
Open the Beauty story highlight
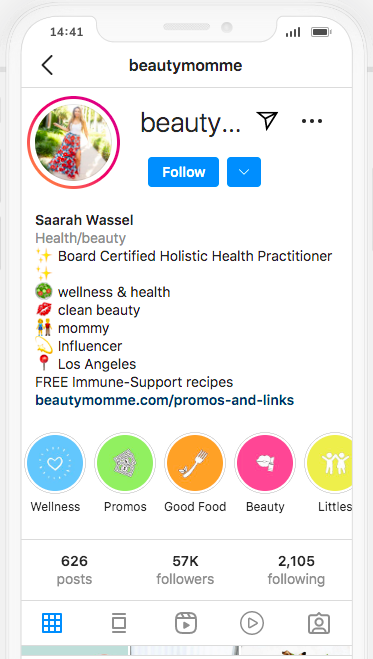coord(265,463)
